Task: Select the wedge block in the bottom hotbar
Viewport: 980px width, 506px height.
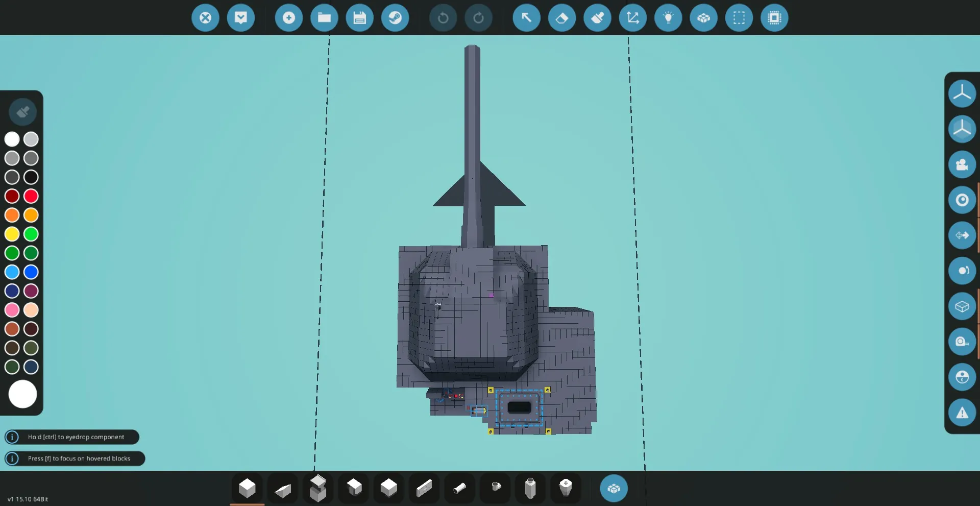Action: [282, 489]
